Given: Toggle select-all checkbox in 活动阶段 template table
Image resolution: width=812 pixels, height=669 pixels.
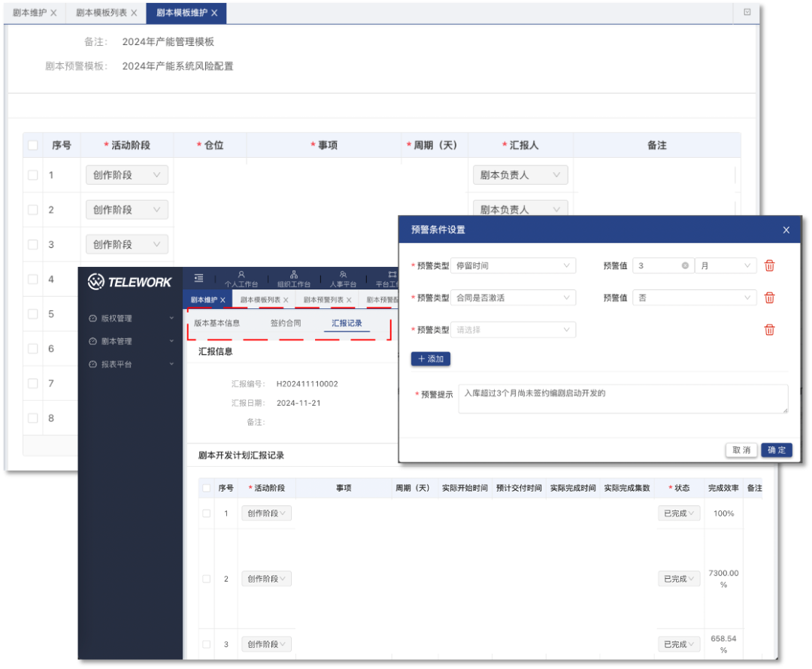Looking at the screenshot, I should click(x=33, y=146).
